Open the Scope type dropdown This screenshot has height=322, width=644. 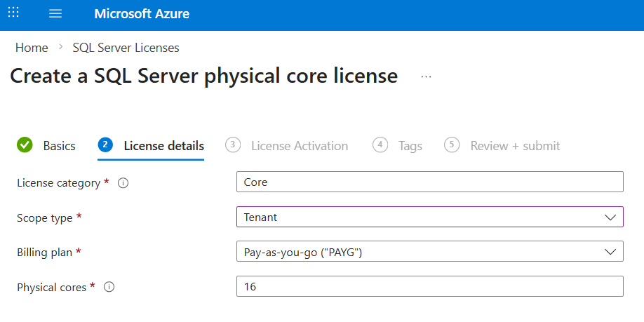(x=429, y=217)
